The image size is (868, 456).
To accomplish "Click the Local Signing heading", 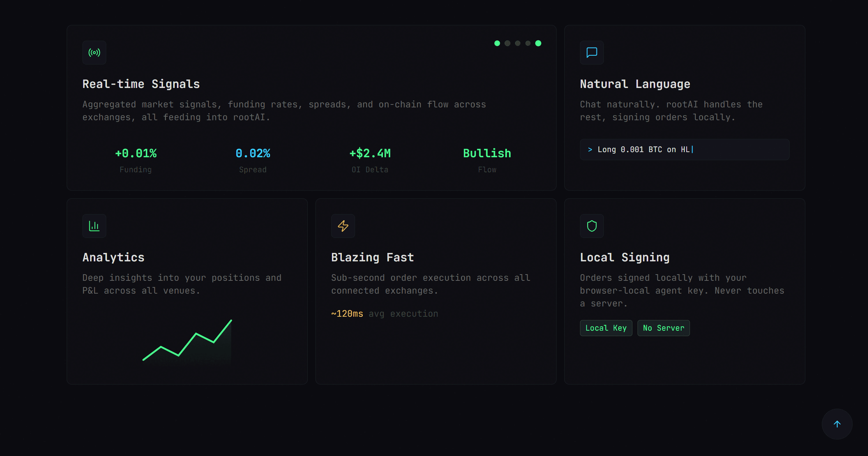I will coord(625,257).
